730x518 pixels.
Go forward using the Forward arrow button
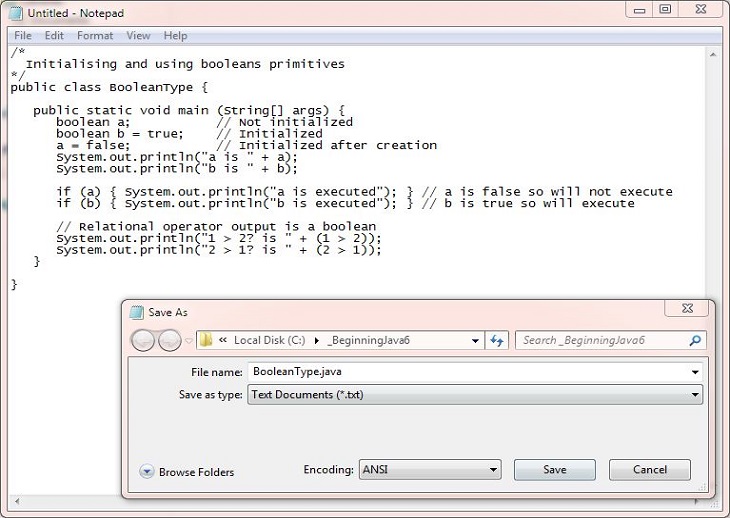[x=169, y=341]
